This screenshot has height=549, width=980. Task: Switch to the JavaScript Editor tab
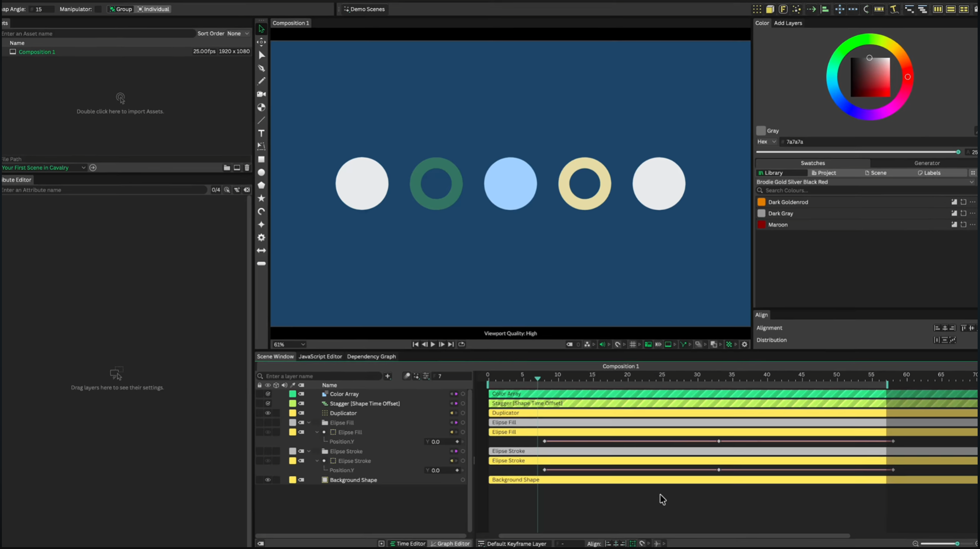click(320, 356)
